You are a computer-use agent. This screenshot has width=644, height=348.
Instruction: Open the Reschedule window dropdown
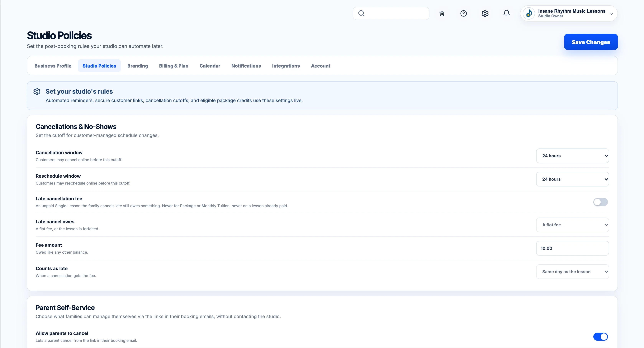click(572, 179)
